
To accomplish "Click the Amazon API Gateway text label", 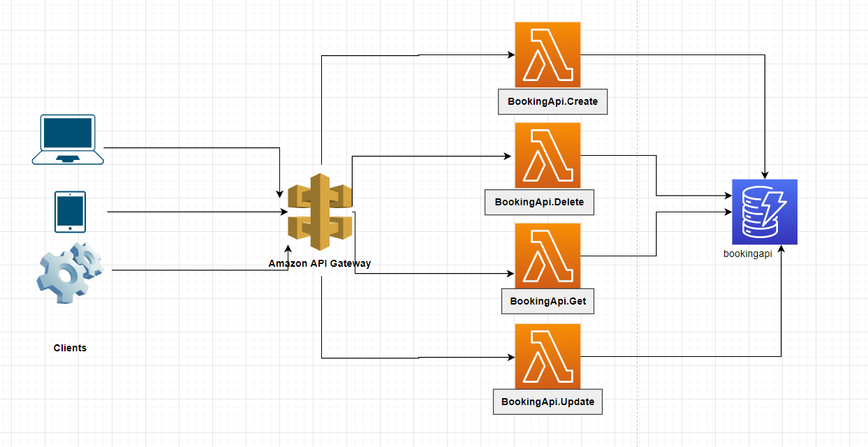I will click(318, 263).
